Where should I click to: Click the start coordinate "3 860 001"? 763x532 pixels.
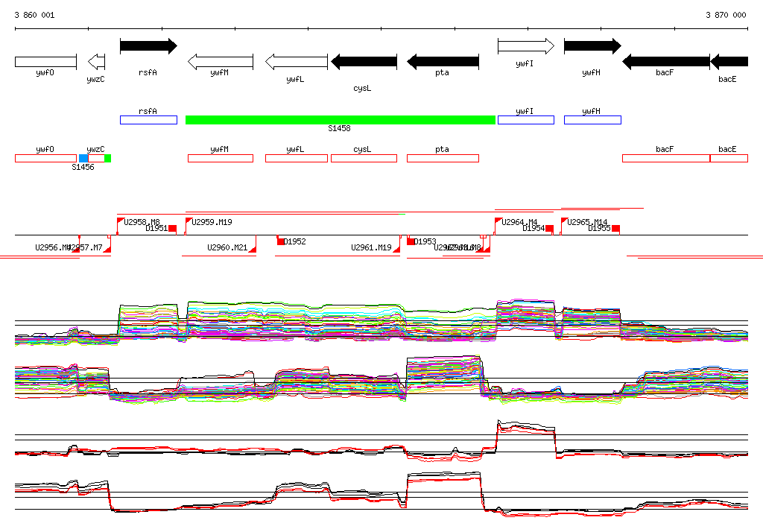(x=34, y=15)
